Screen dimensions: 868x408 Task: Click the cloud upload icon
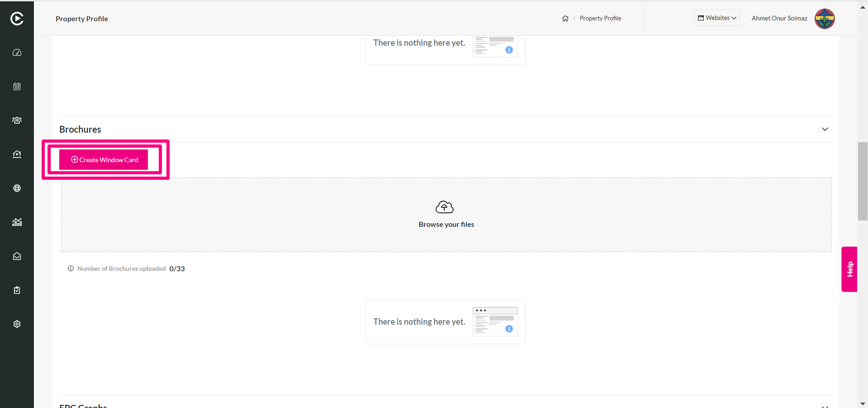click(444, 207)
